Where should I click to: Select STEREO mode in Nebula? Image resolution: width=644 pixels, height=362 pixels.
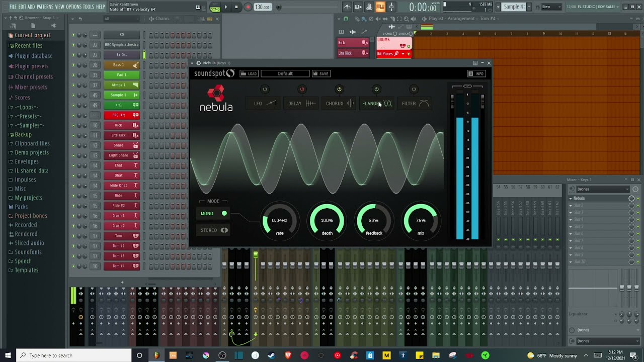[x=214, y=230]
